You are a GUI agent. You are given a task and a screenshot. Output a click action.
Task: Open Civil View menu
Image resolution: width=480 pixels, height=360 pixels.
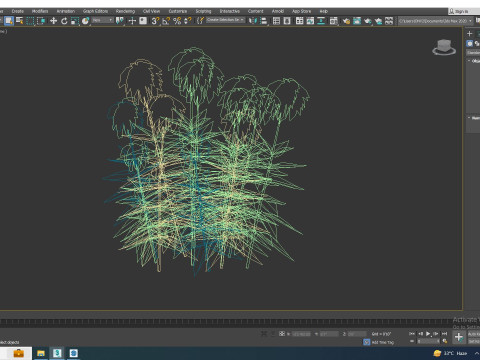click(151, 11)
